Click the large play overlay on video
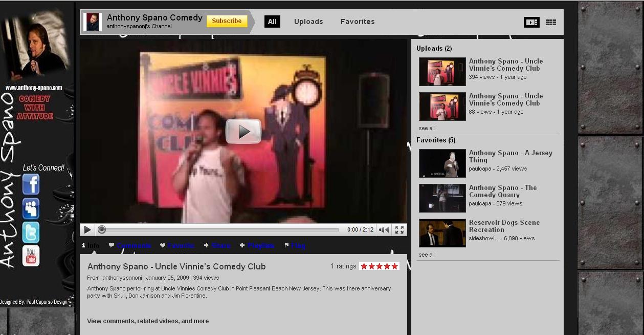Screen dimensions: 644x335 [243, 132]
